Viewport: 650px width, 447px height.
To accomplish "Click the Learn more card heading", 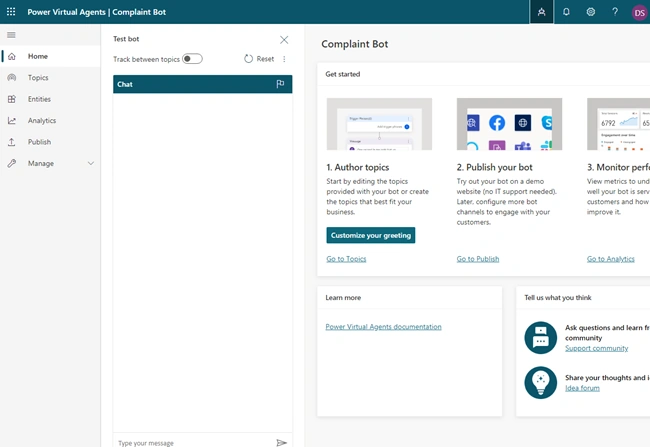I will point(343,298).
